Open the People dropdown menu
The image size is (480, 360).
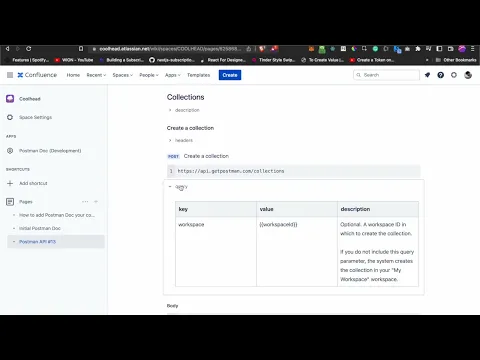149,75
